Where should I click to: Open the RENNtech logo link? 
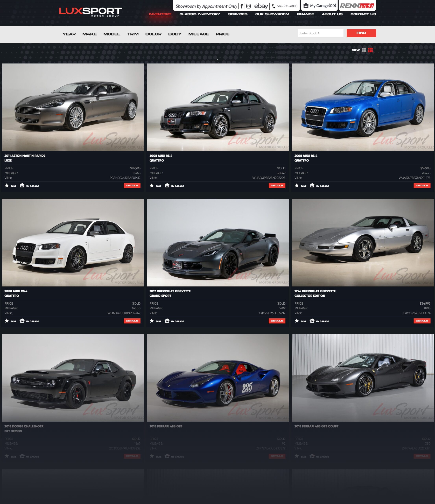coord(357,6)
